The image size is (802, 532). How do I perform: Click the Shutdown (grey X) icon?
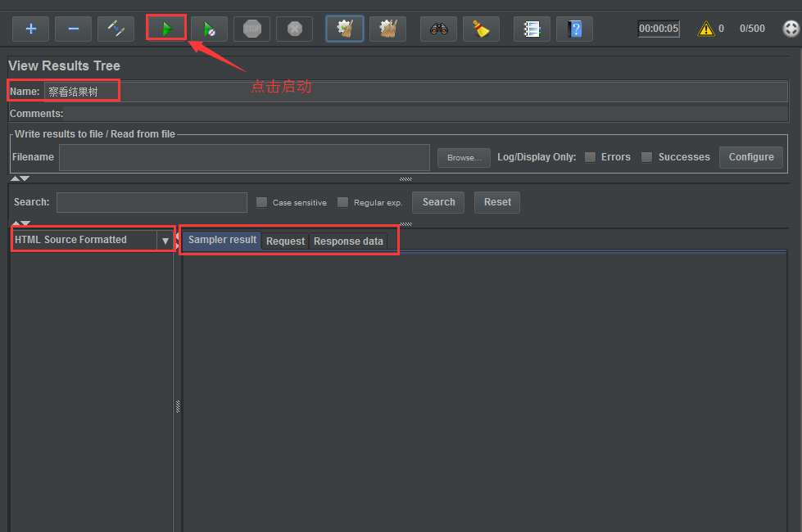click(x=294, y=29)
